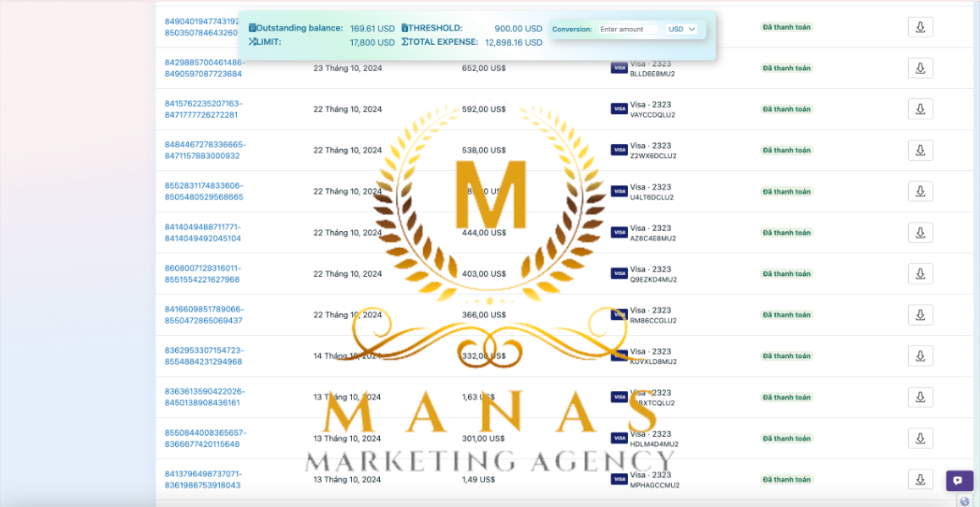Open transaction link 8413796498737071-8361986753918043
The width and height of the screenshot is (980, 507).
click(x=203, y=480)
